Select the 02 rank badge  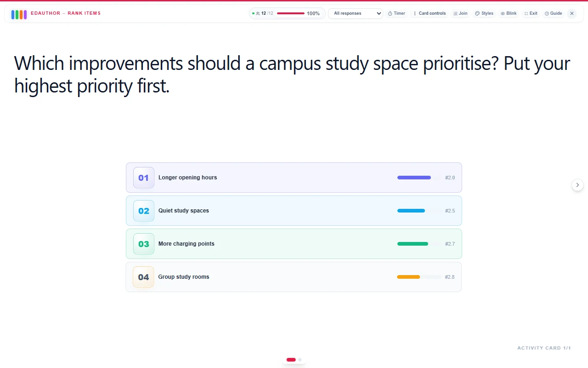pos(144,211)
